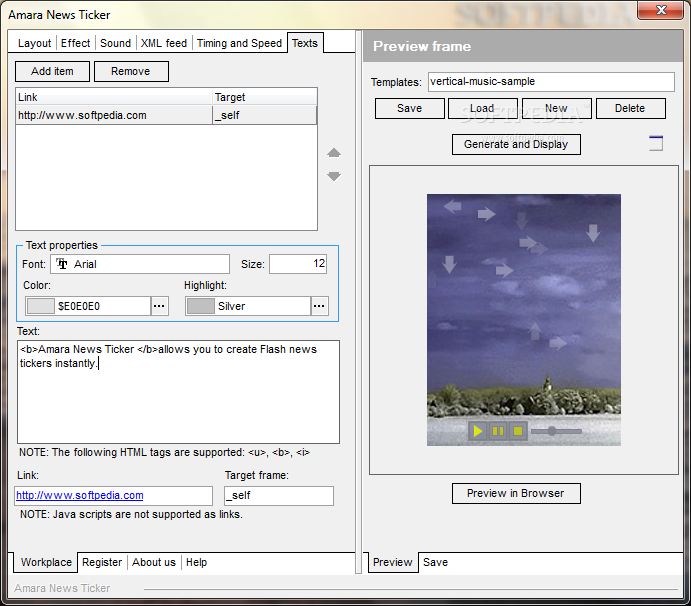Open the About us tab
Image resolution: width=691 pixels, height=606 pixels.
(154, 562)
